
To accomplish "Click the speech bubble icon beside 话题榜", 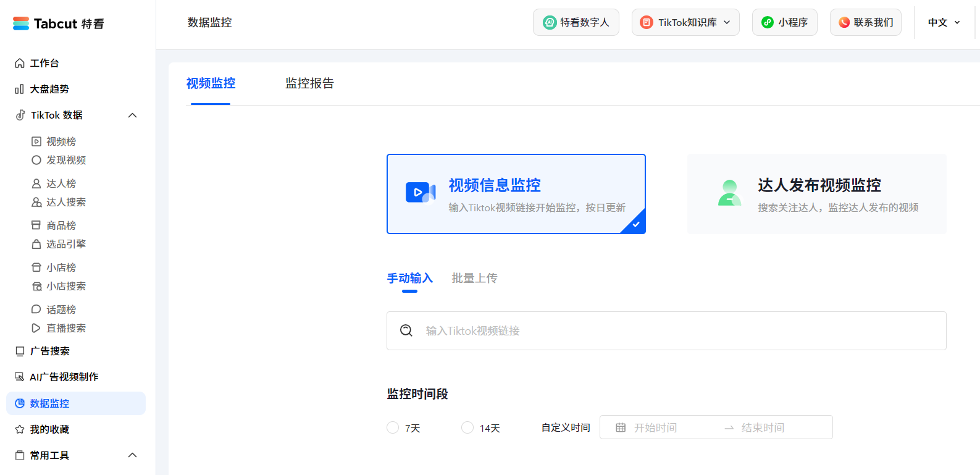I will (x=36, y=309).
